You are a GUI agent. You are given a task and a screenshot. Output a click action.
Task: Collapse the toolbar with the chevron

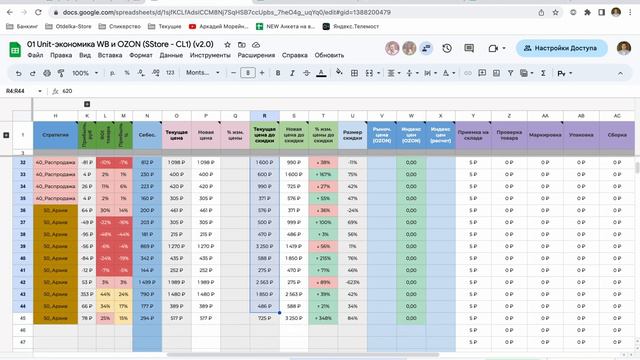point(620,73)
